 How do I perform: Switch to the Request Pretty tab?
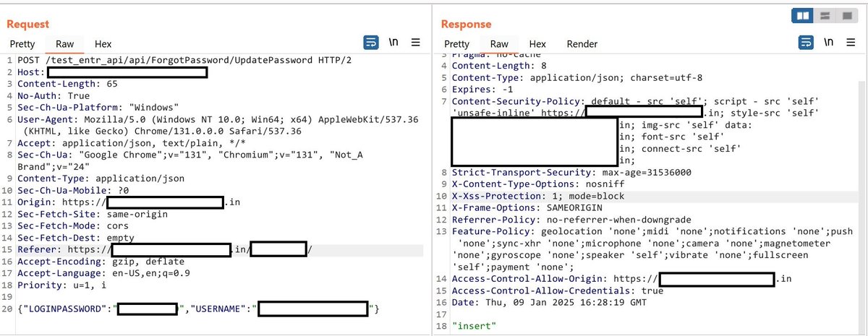click(x=22, y=44)
